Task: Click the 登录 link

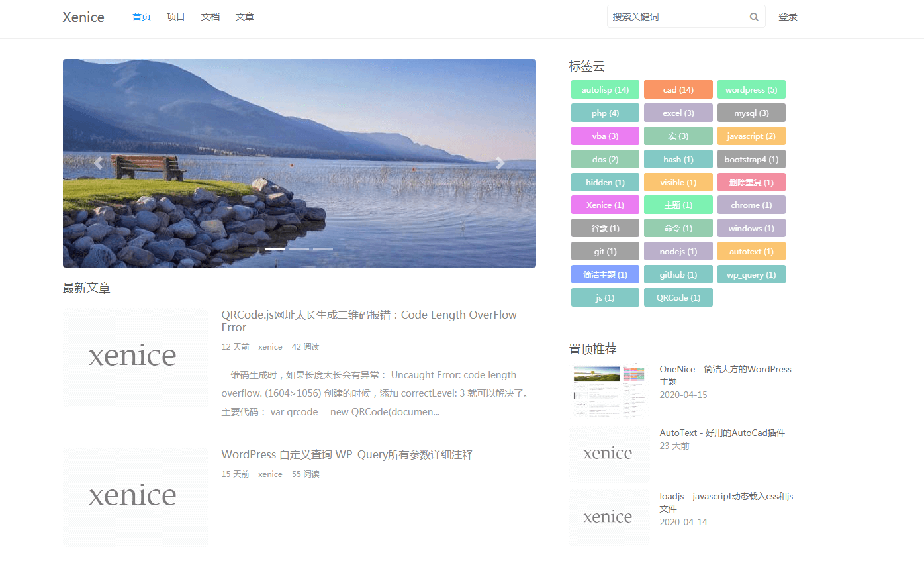Action: tap(788, 17)
